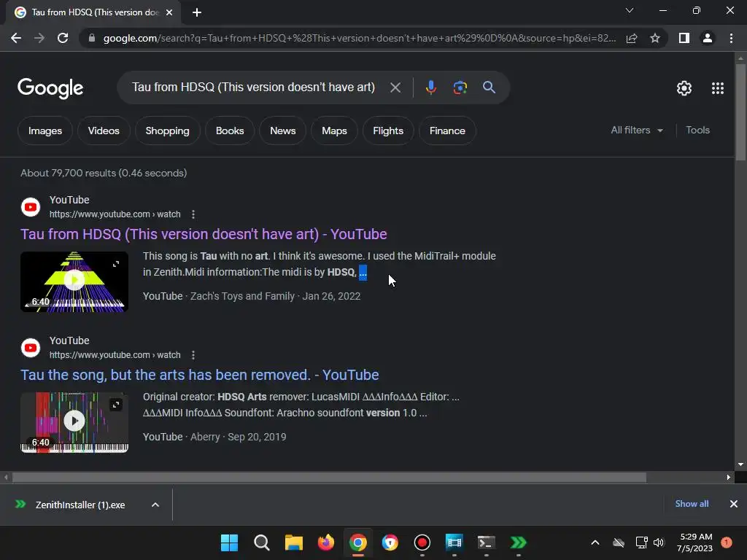The height and width of the screenshot is (560, 747).
Task: Open Google quick settings gear
Action: pos(684,88)
